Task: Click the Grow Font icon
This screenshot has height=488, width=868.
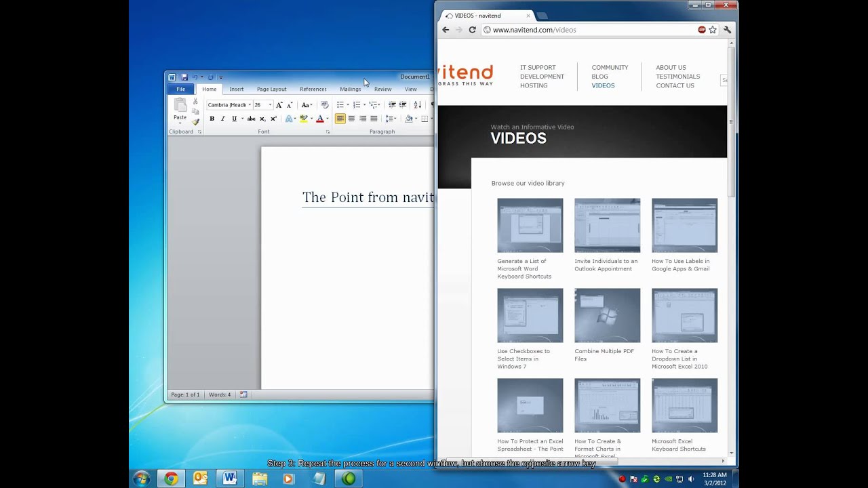Action: 279,105
